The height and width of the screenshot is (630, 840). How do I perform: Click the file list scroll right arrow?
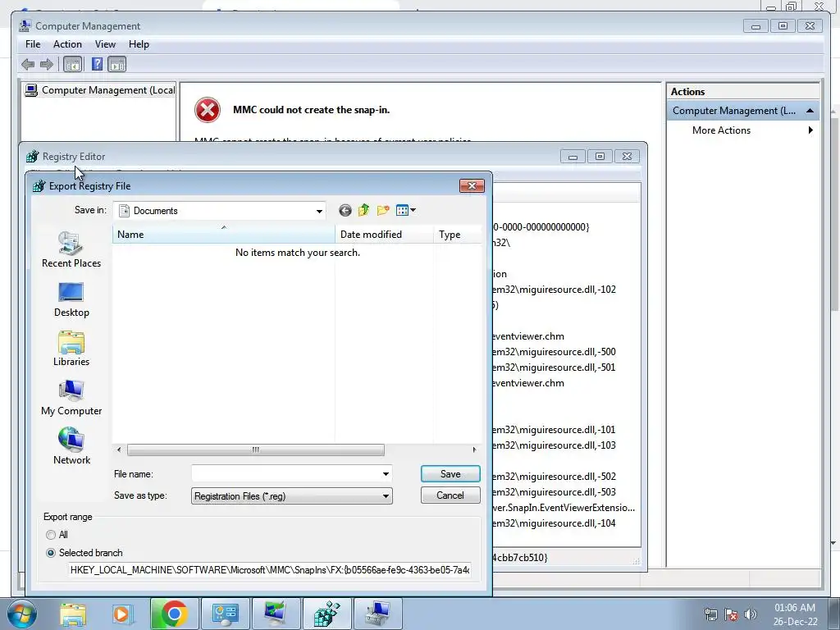(x=474, y=450)
